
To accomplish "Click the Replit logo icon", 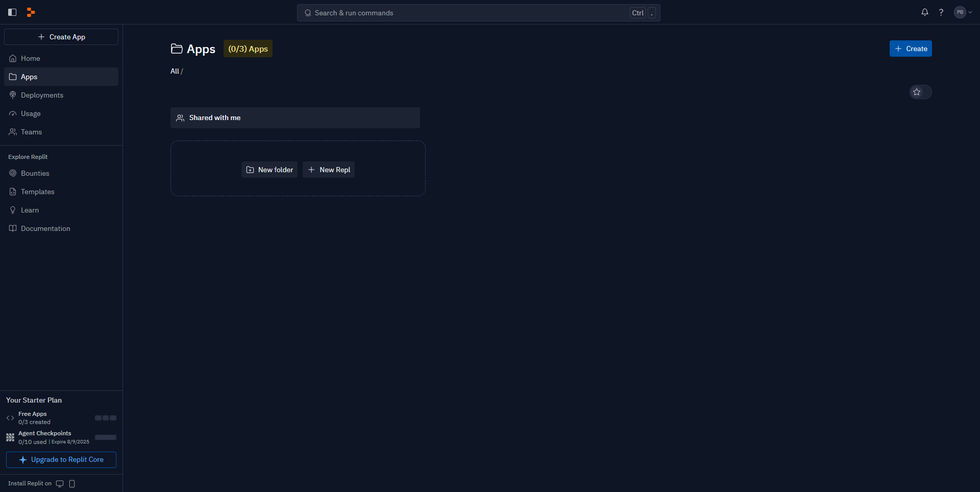I will pyautogui.click(x=31, y=12).
